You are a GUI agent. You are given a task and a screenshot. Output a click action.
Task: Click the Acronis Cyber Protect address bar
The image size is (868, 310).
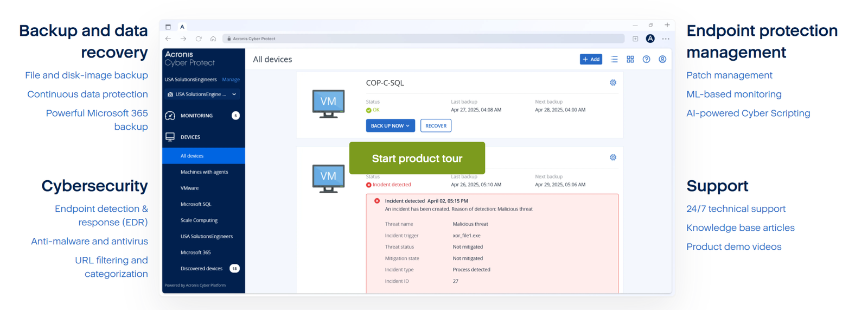pos(423,39)
